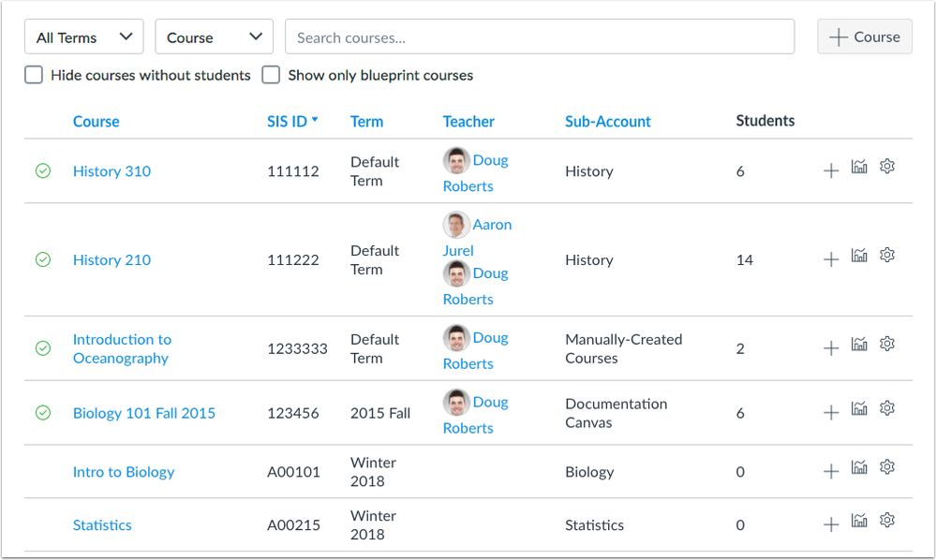Click inside the Search courses field

(540, 37)
